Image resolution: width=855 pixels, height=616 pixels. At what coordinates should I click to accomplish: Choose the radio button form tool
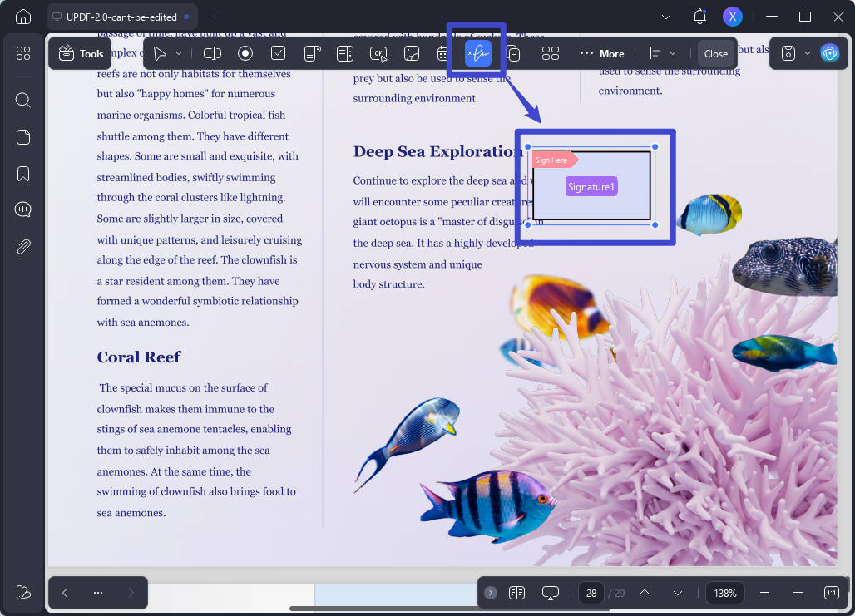tap(245, 53)
